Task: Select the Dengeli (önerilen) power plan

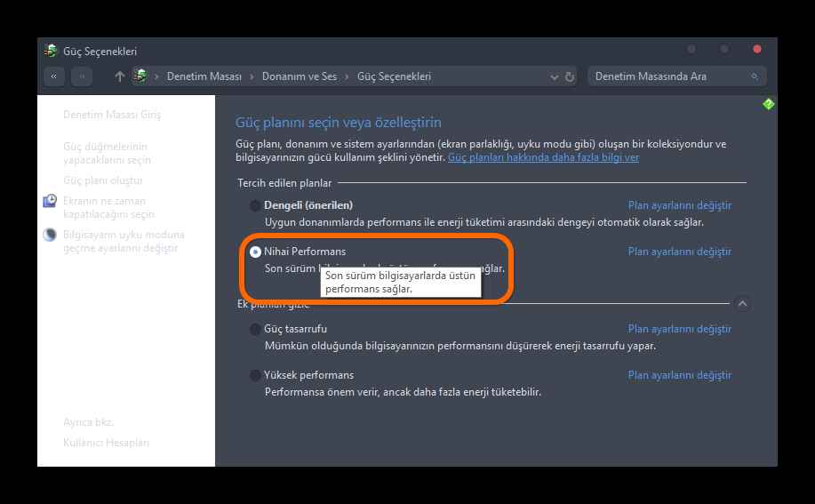Action: (x=255, y=205)
